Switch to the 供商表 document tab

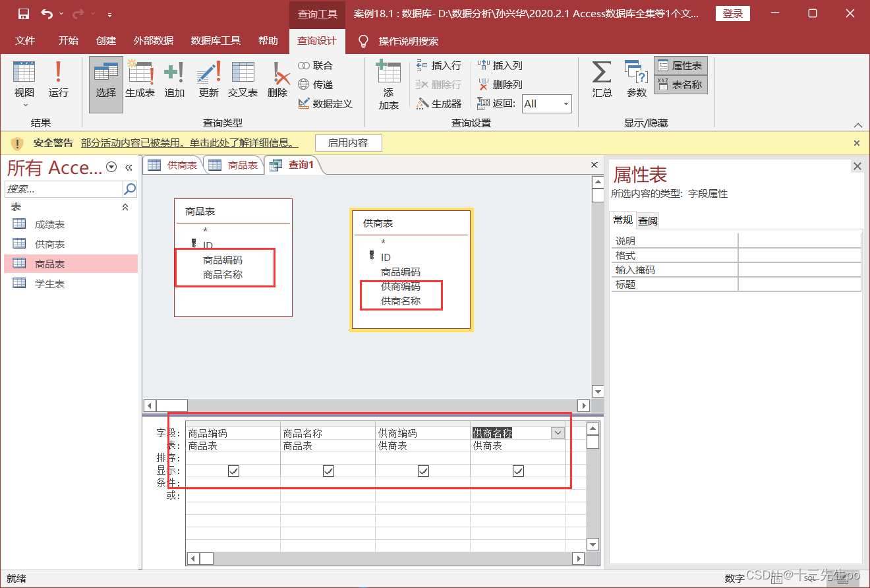coord(173,165)
